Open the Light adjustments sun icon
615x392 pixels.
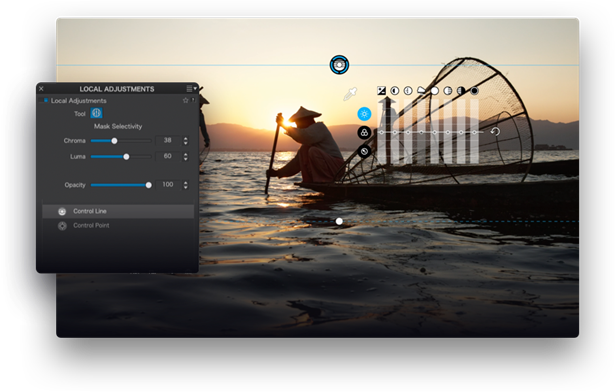point(364,114)
